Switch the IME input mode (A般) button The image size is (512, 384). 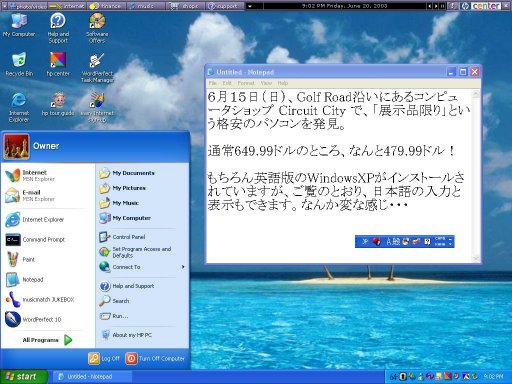(x=393, y=241)
